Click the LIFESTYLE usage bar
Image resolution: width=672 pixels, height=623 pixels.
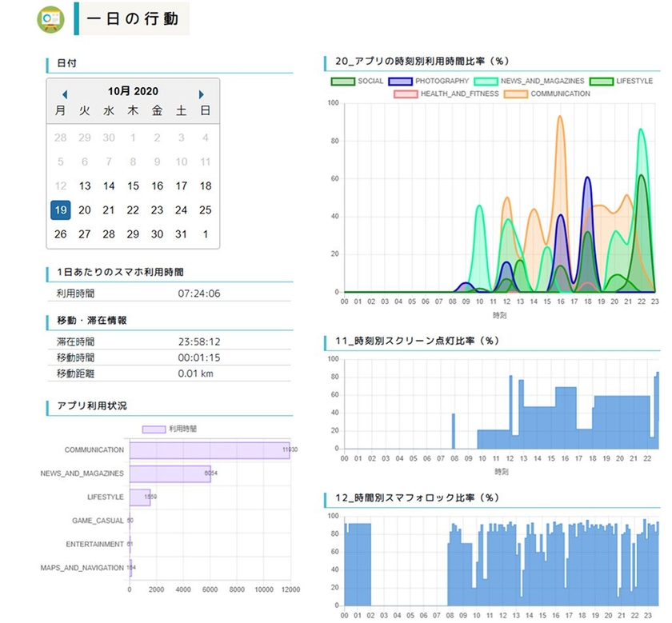tap(140, 497)
